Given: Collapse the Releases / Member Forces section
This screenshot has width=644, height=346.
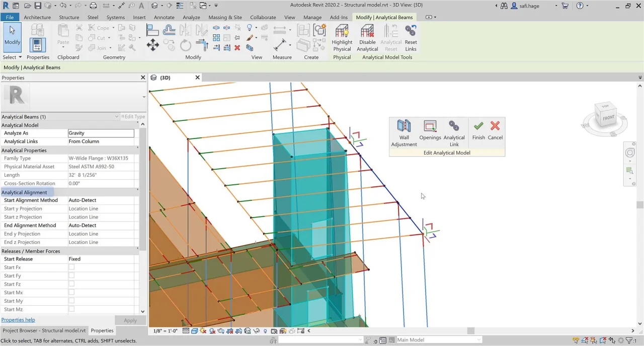Looking at the screenshot, I should (138, 249).
